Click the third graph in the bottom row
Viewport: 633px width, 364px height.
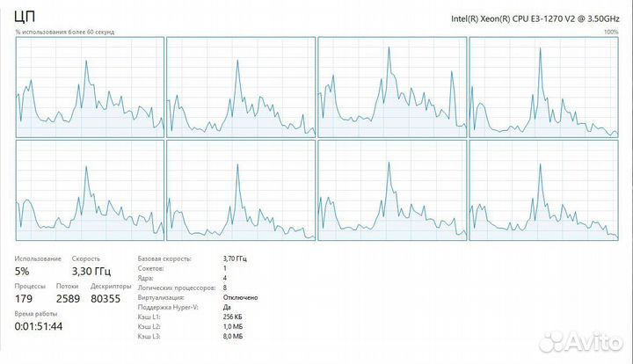click(x=391, y=189)
